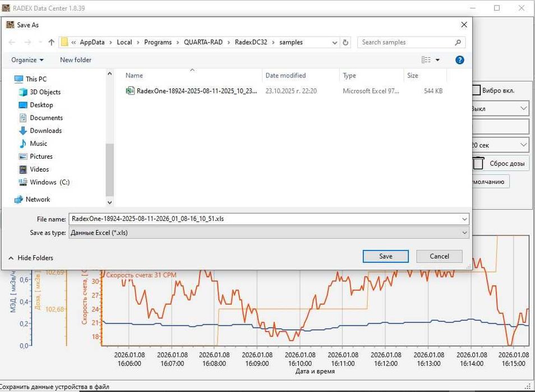Click the Back navigation arrow
Screen dimensions: 535x392
click(12, 42)
